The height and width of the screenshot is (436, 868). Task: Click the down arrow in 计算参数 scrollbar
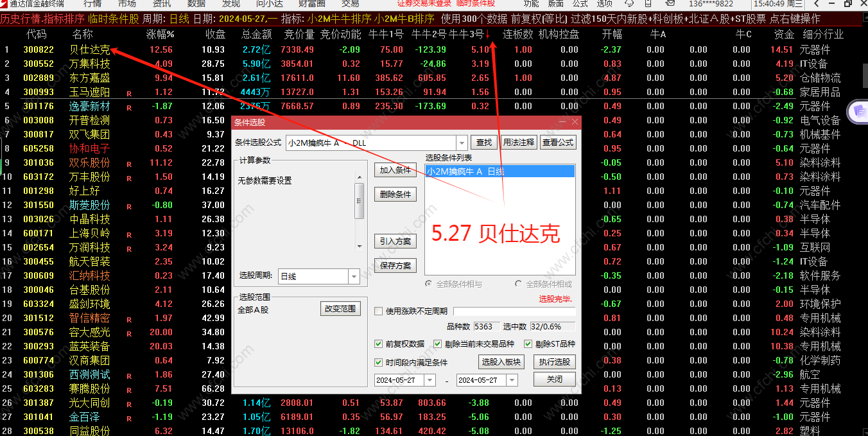pos(360,246)
